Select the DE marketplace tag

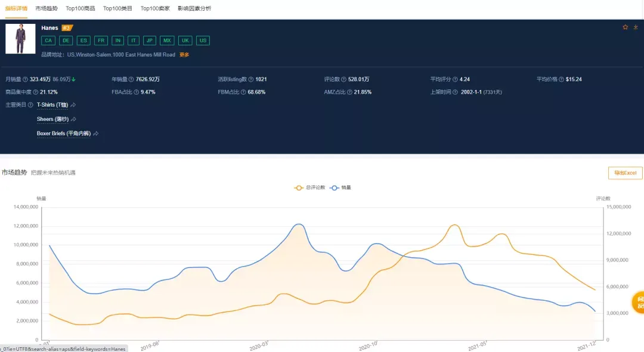(66, 41)
